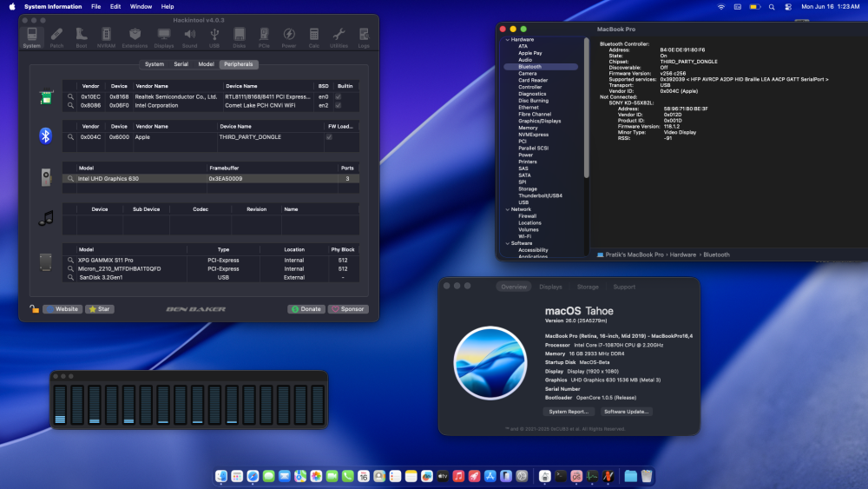Open the NVRAM section in Hackintool
This screenshot has height=489, width=868.
106,37
